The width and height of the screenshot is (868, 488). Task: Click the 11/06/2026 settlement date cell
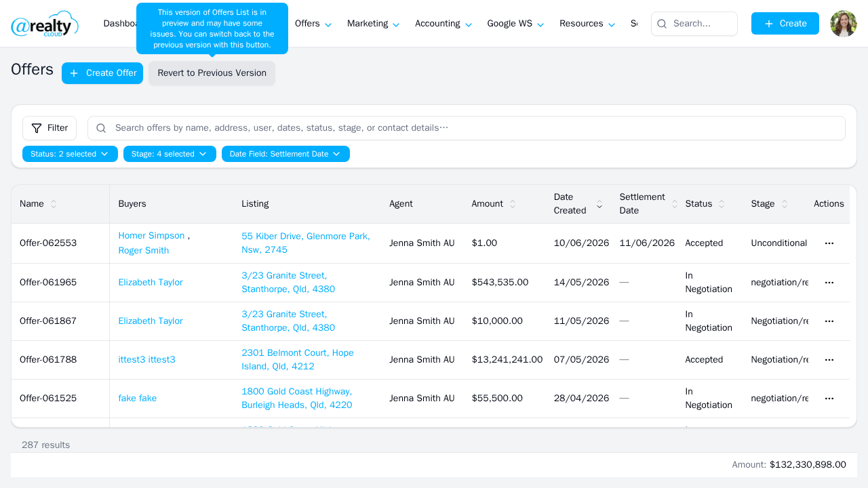[x=647, y=243]
